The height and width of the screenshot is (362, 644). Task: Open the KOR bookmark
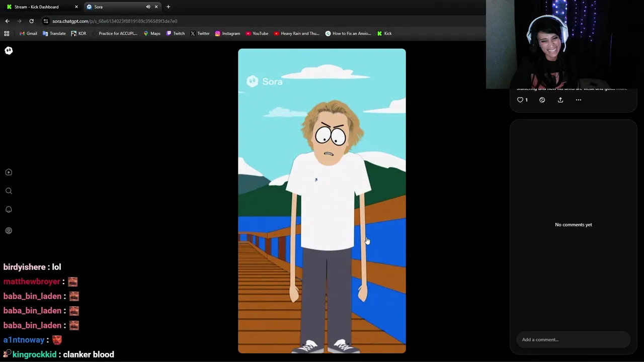coord(78,34)
